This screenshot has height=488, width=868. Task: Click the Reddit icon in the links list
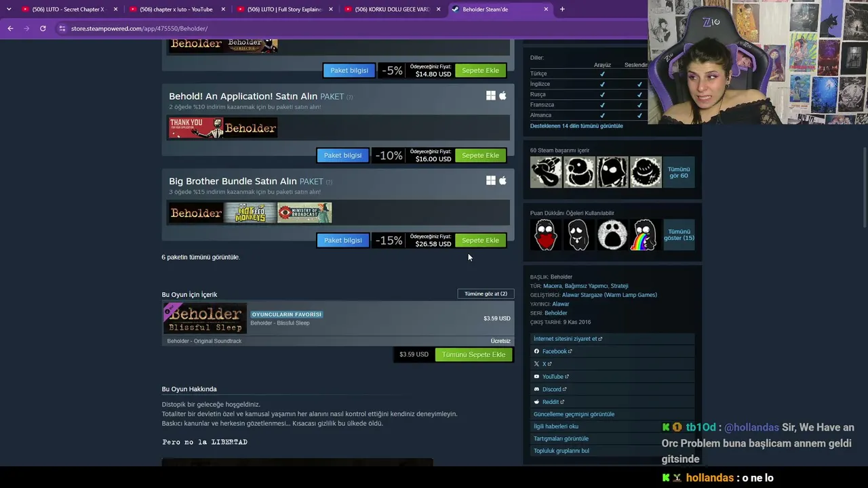[x=536, y=402]
